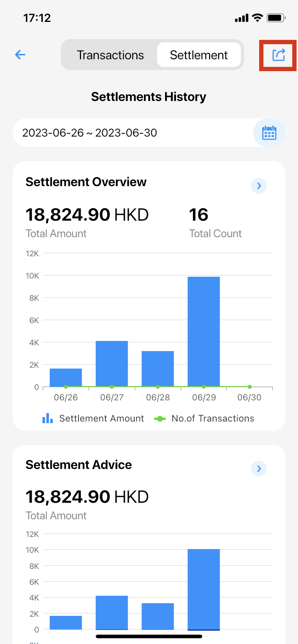Screen dimensions: 298x644
Task: Tap the Wi-Fi status icon
Action: pos(257,18)
